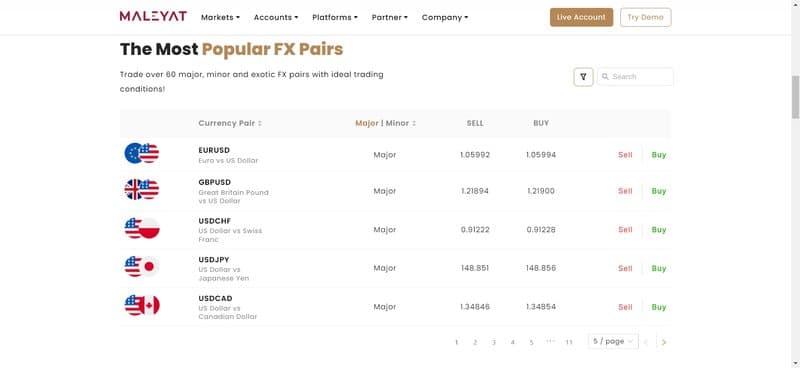Click the USDCHF flag pair icon
Image resolution: width=800 pixels, height=368 pixels.
[142, 228]
